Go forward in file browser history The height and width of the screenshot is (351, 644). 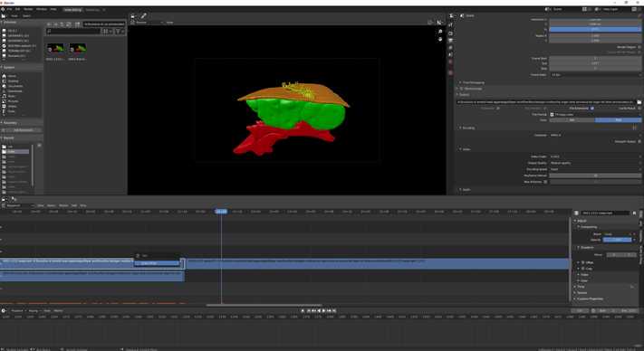click(56, 24)
